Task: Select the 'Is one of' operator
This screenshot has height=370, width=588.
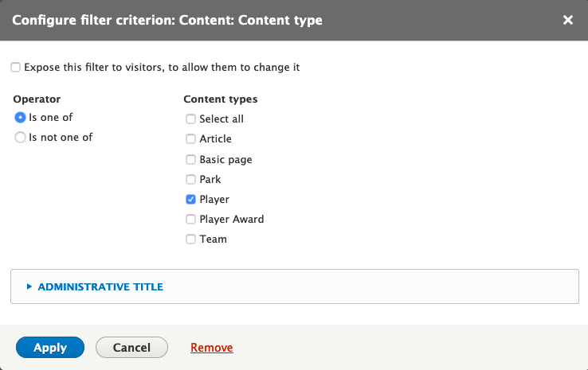Action: coord(20,118)
